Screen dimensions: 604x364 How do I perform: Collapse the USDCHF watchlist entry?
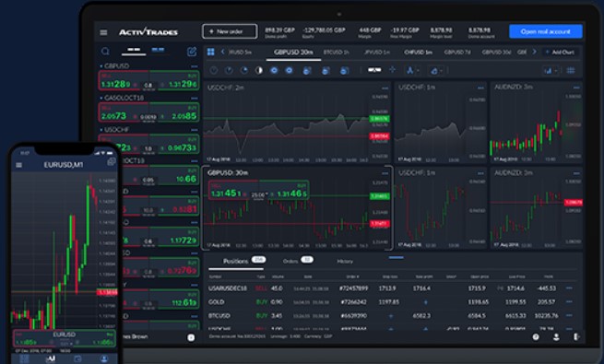(x=101, y=130)
